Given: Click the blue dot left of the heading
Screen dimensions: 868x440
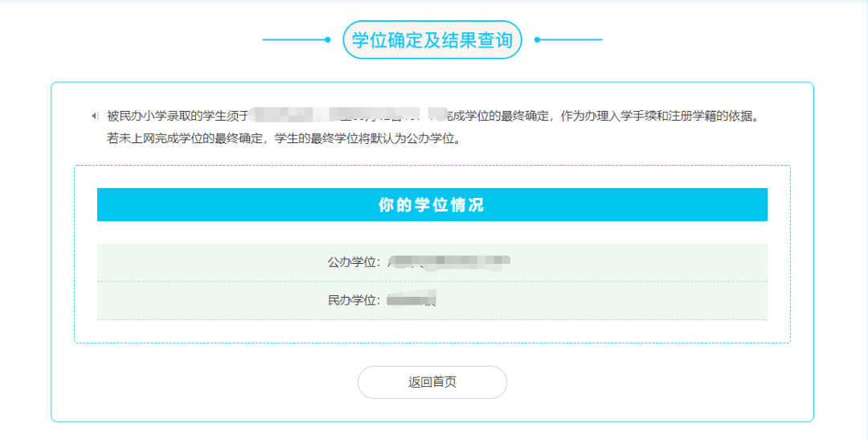Looking at the screenshot, I should click(x=328, y=39).
